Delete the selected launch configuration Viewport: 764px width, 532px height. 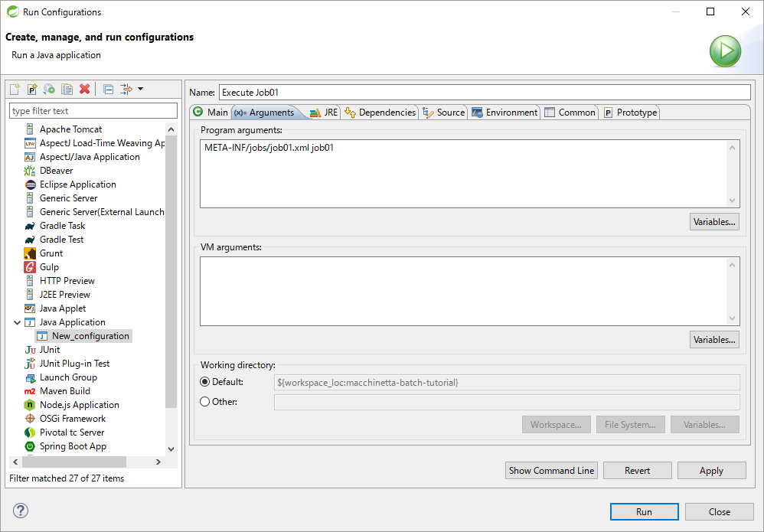[84, 89]
